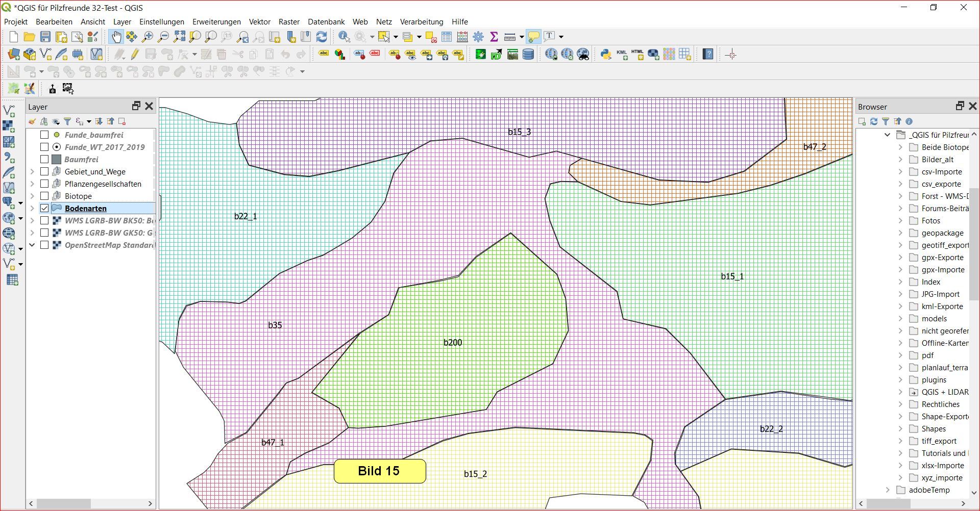
Task: Refresh the map canvas
Action: (x=322, y=37)
